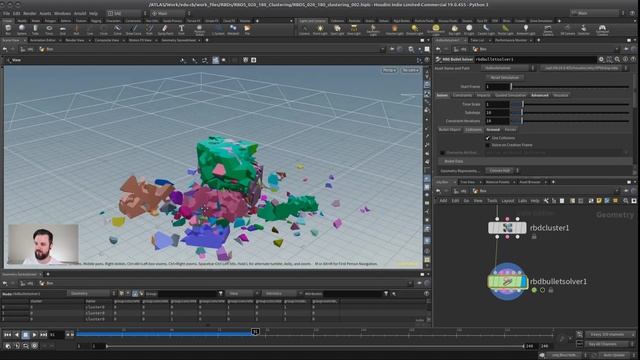
Task: Select the rbdbulletsolver1 node
Action: point(507,282)
